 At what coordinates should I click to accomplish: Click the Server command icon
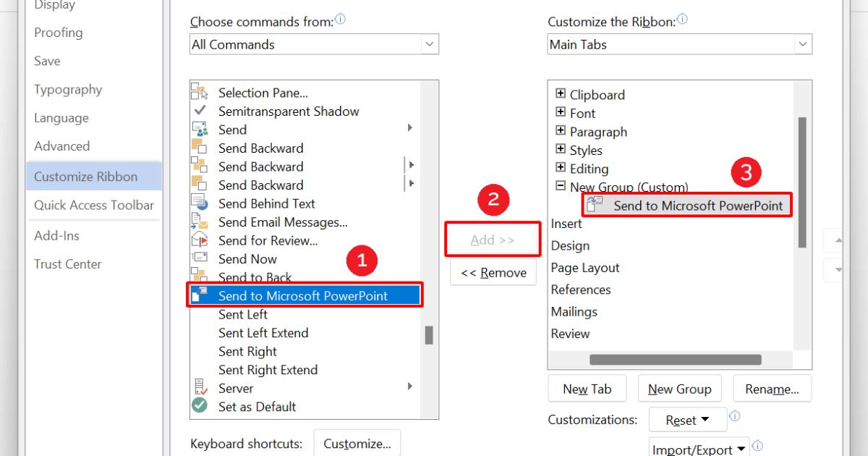point(198,388)
